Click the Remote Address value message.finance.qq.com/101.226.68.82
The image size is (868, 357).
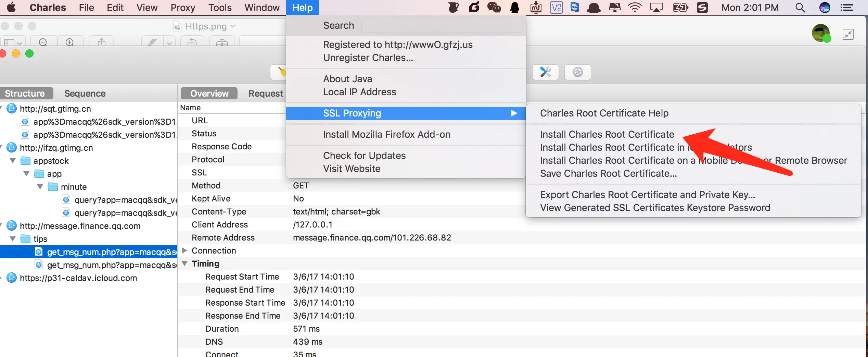372,237
